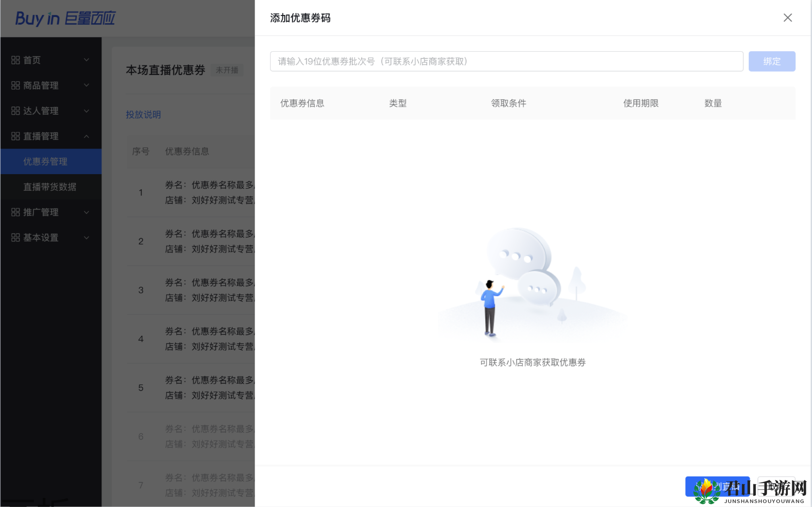Select coupon row number 1

pyautogui.click(x=191, y=193)
